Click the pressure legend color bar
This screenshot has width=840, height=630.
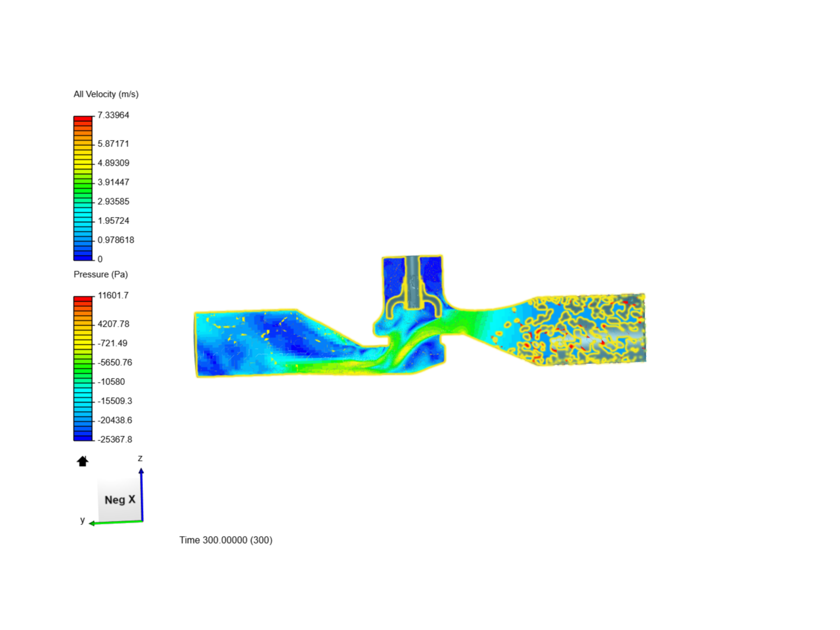83,368
